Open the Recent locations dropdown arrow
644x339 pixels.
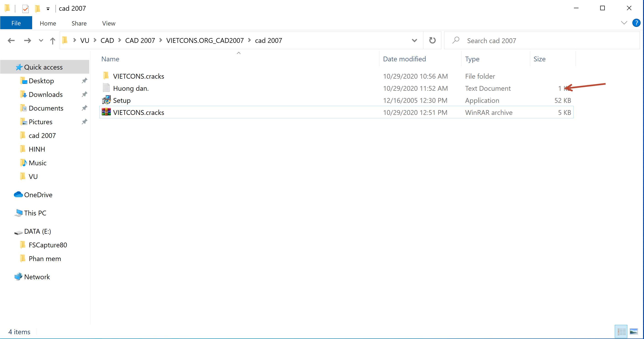click(x=41, y=41)
